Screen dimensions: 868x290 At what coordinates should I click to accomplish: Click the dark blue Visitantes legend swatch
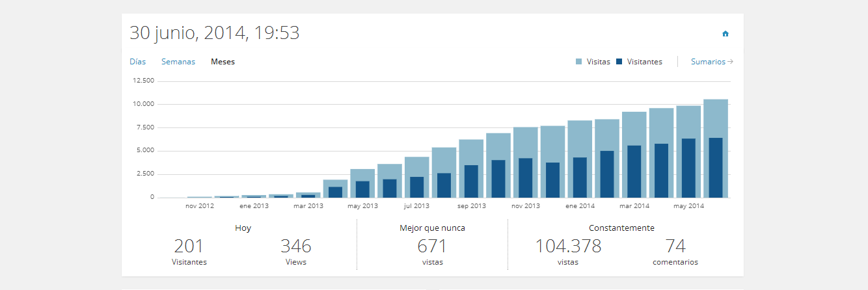(619, 62)
